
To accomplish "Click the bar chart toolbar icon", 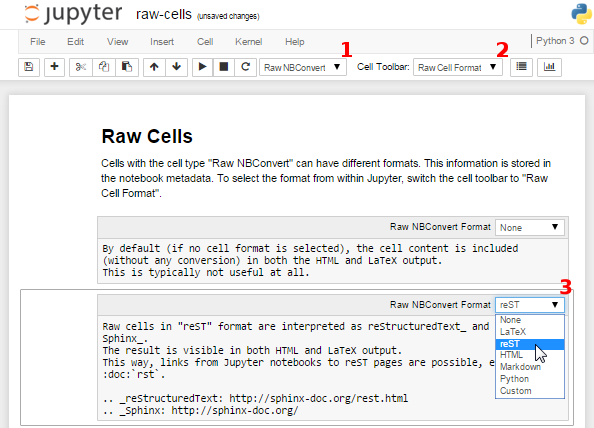I will 549,67.
